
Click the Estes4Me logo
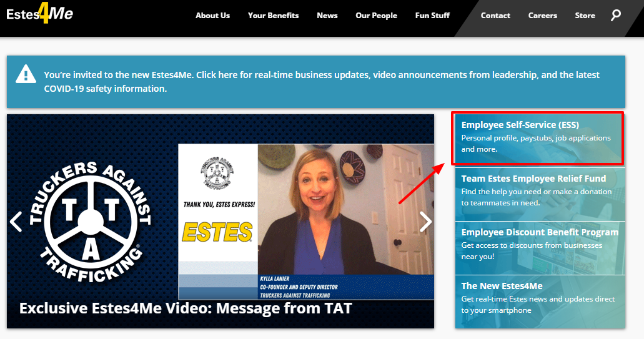pyautogui.click(x=39, y=14)
